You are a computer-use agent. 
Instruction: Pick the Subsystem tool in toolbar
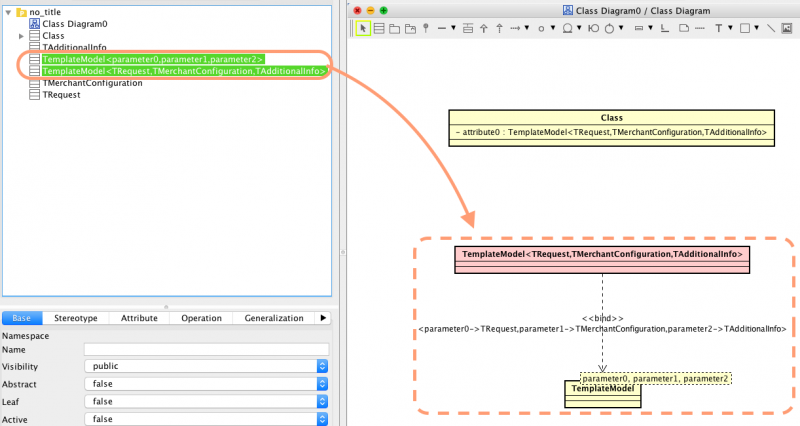pos(410,29)
